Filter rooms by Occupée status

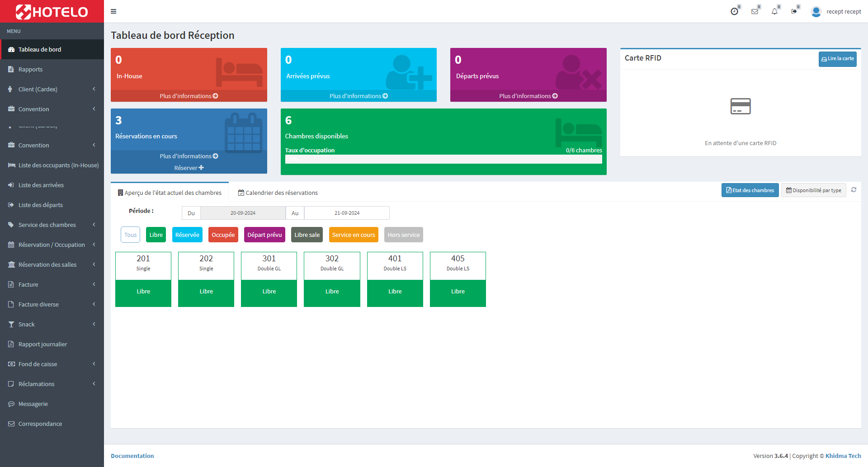click(223, 235)
